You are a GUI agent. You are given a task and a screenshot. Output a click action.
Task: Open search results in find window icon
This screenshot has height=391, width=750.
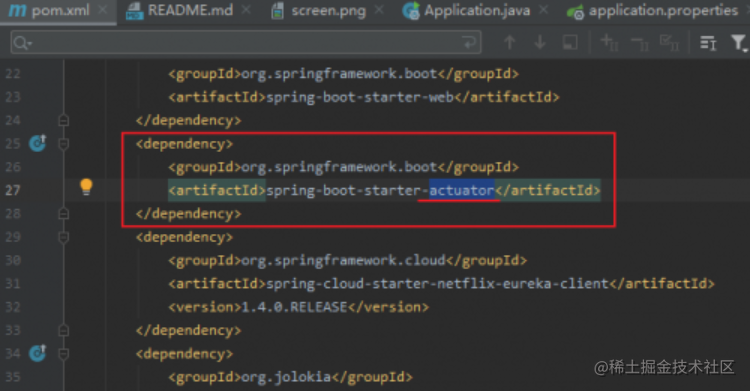tap(708, 43)
